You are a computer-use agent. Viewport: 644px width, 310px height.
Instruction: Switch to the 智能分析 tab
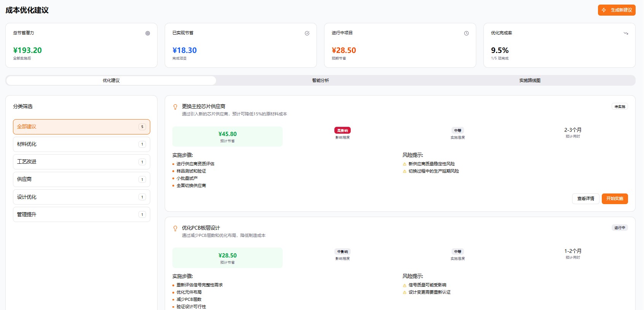pyautogui.click(x=320, y=80)
